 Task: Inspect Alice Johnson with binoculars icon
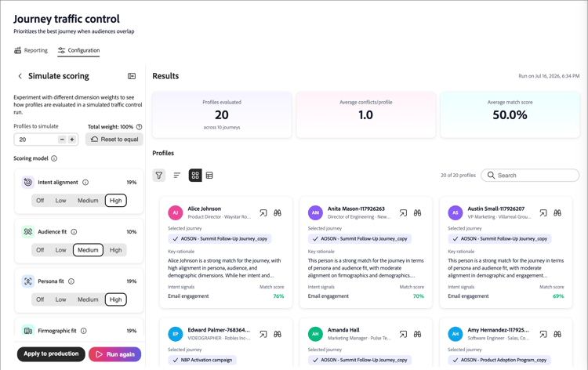click(278, 213)
